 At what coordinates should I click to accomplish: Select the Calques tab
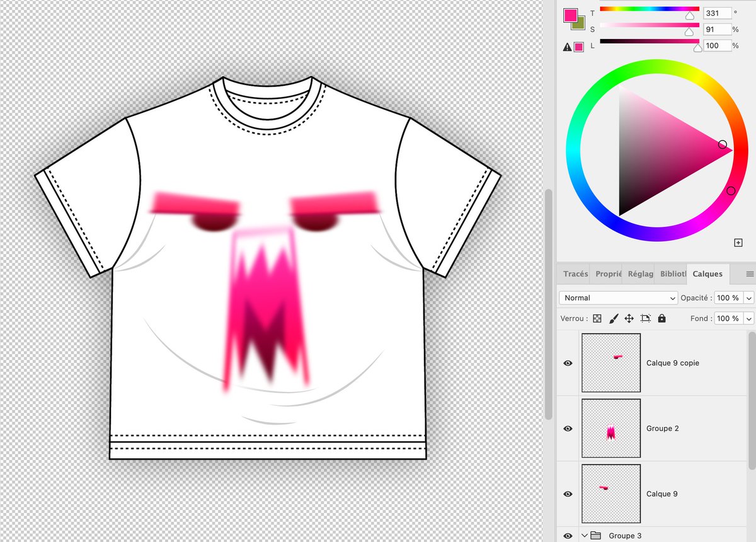tap(707, 274)
